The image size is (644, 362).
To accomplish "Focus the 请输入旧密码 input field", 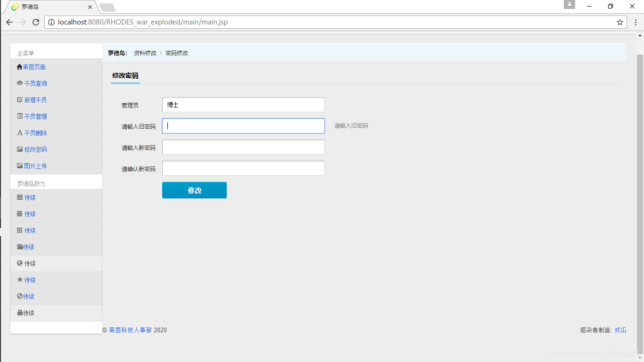I will [243, 126].
